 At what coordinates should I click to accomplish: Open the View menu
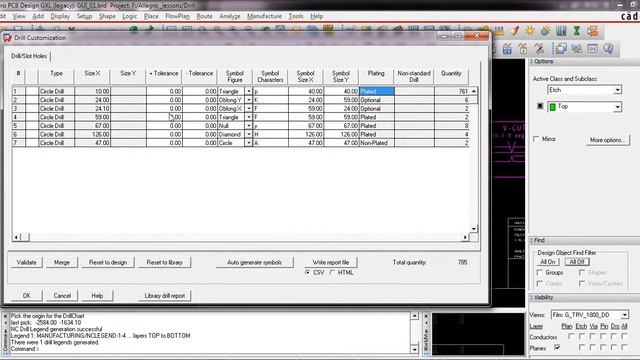click(19, 16)
